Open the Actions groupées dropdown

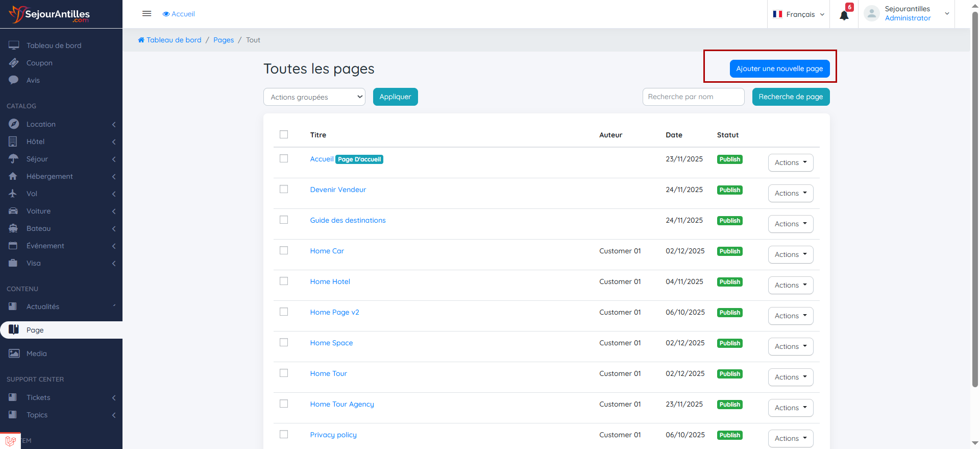click(x=314, y=97)
